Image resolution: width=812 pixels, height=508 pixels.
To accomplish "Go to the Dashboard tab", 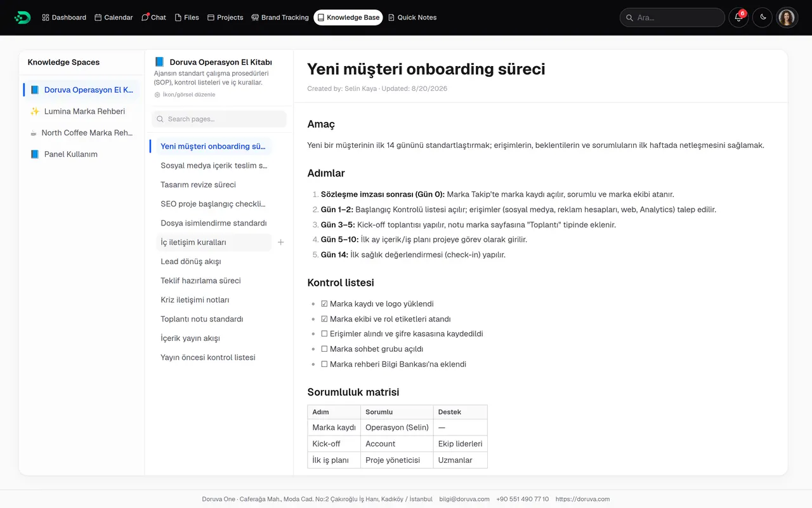I will point(64,17).
